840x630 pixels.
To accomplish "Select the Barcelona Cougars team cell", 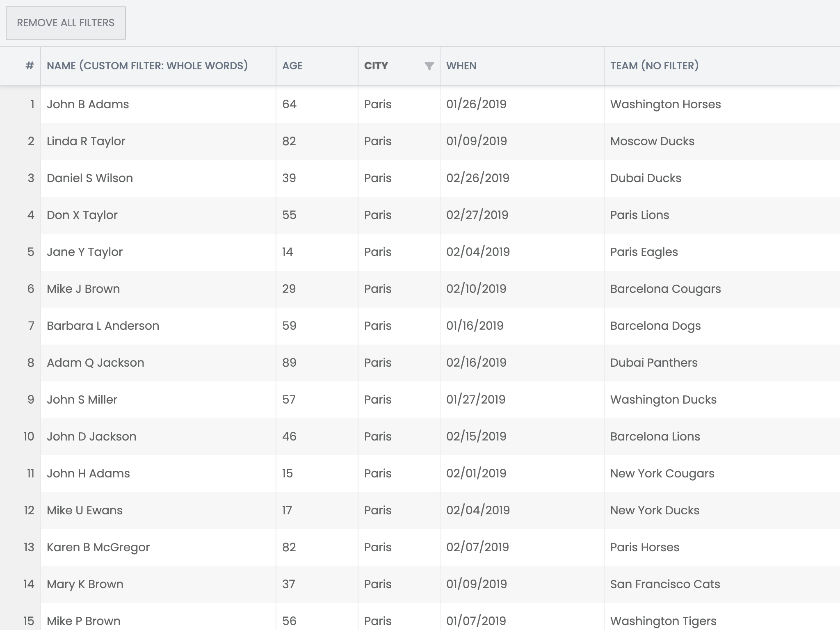I will [665, 289].
